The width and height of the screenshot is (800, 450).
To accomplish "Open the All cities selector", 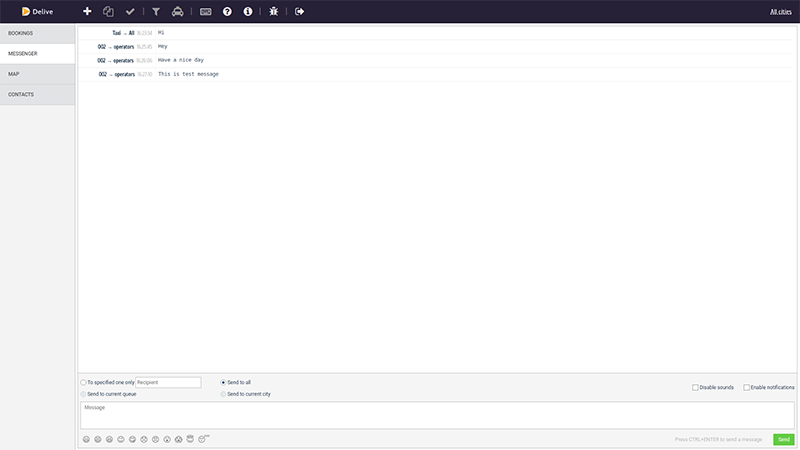I will [x=781, y=12].
